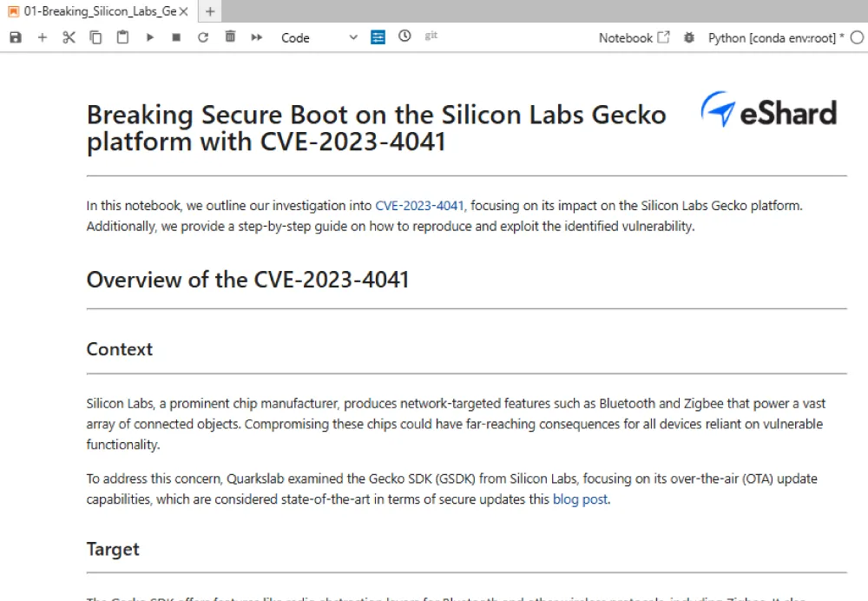Restart the kernel with the circular arrow
This screenshot has height=601, width=868.
click(203, 37)
